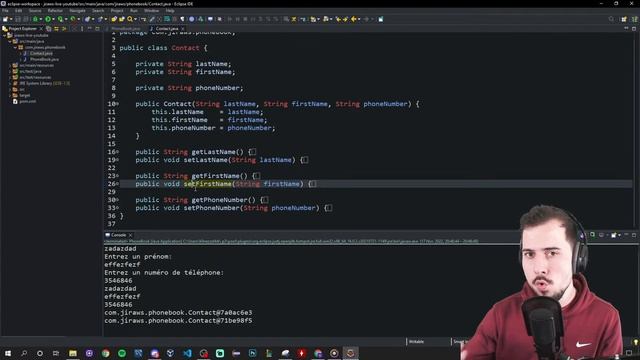Open the Window menu
The image size is (640, 360).
(x=151, y=11)
